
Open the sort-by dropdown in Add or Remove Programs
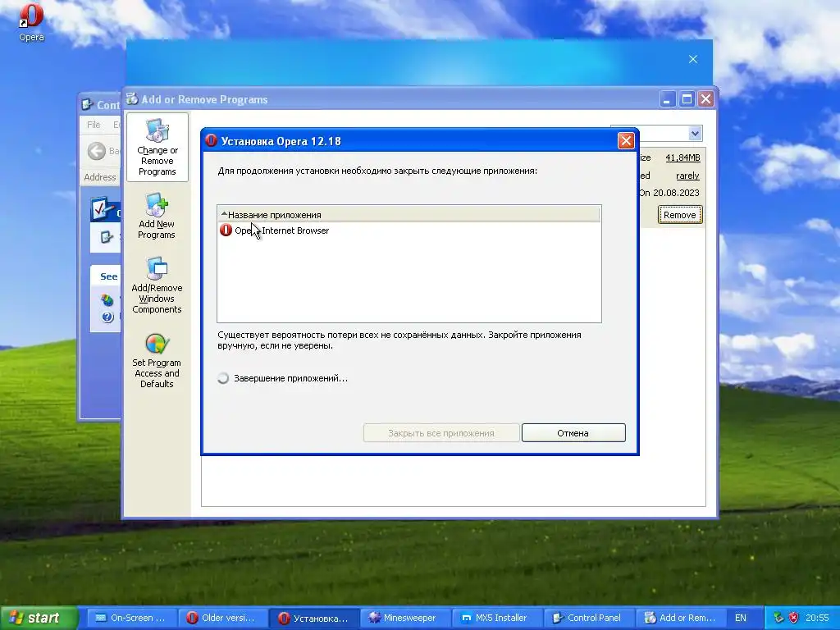(x=695, y=134)
